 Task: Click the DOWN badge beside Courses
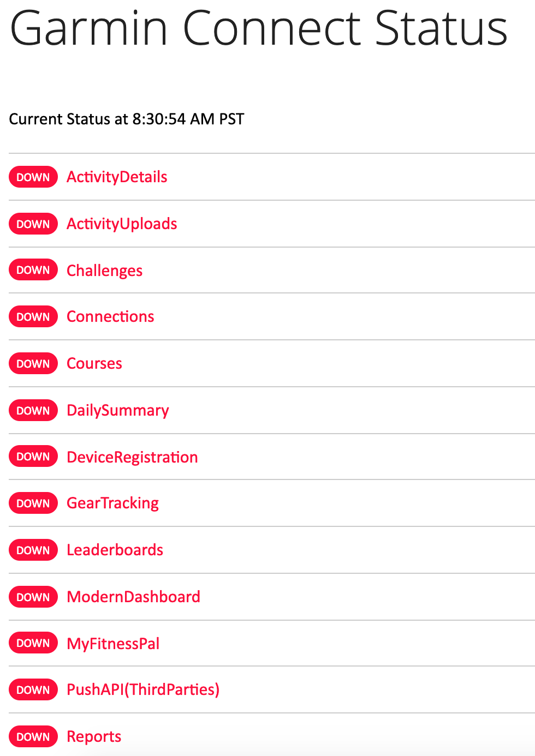pos(33,364)
